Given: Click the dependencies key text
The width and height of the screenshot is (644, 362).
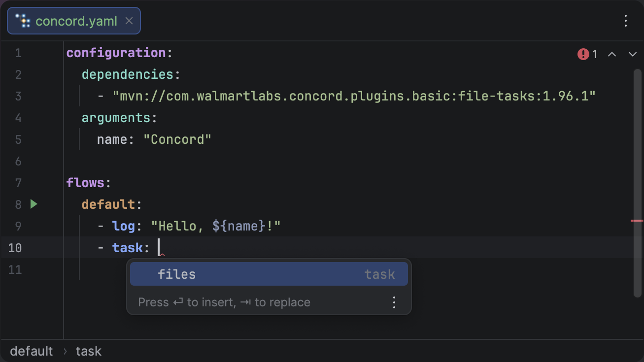Looking at the screenshot, I should (127, 74).
